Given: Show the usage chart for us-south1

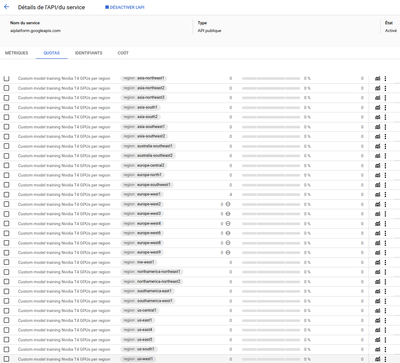Looking at the screenshot, I should tap(377, 349).
